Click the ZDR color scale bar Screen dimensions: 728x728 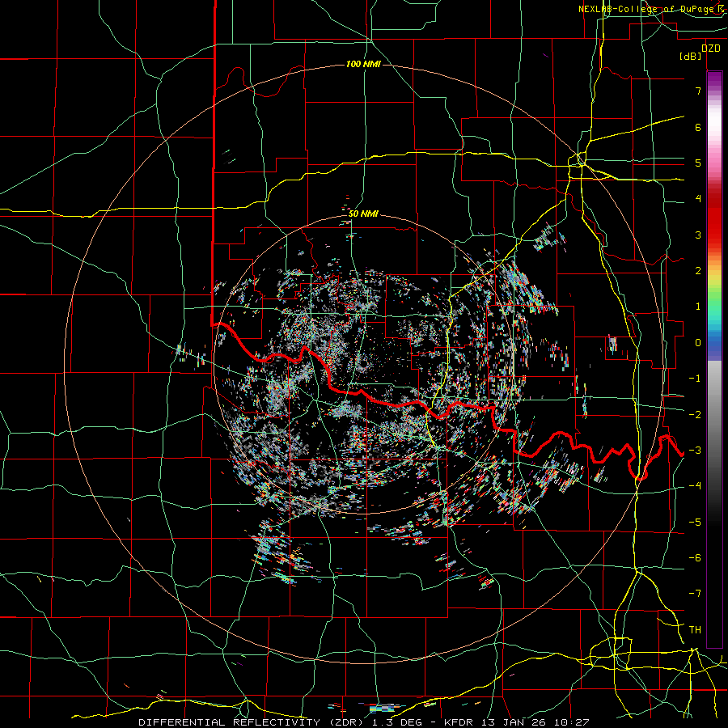(714, 359)
